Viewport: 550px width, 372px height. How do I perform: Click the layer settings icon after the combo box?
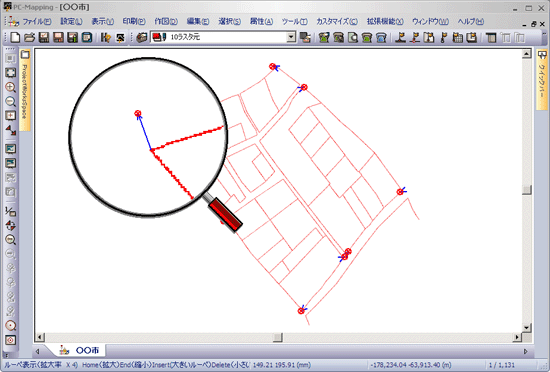pos(305,37)
